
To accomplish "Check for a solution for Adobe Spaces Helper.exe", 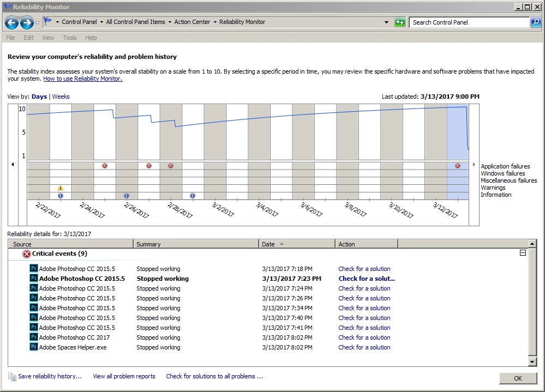I will 364,347.
